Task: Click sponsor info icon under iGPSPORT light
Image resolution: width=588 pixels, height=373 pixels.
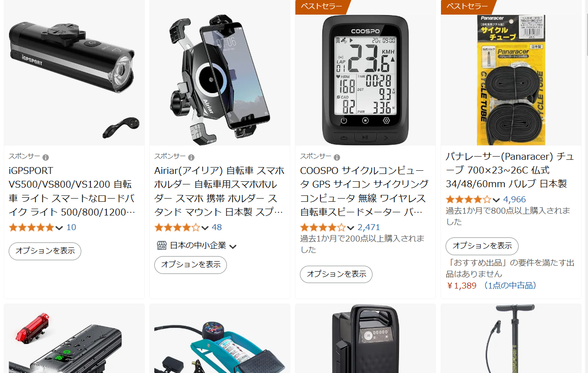Action: 46,158
